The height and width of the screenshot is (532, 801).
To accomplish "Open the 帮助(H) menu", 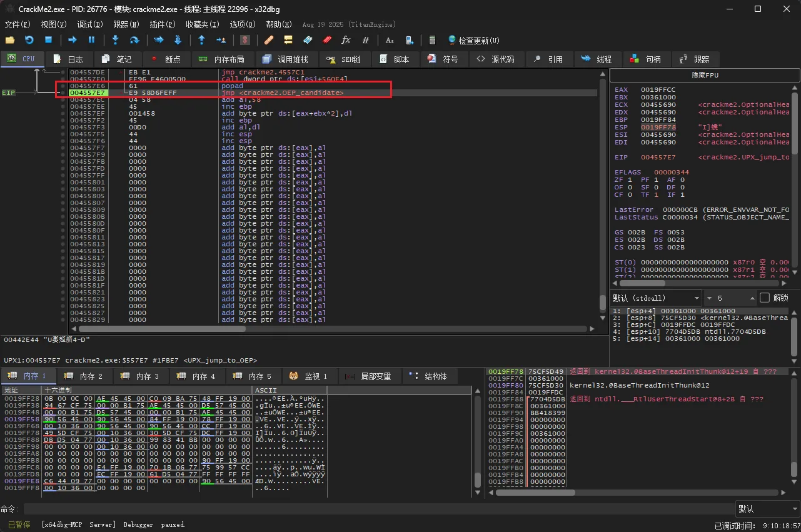I will pyautogui.click(x=279, y=24).
